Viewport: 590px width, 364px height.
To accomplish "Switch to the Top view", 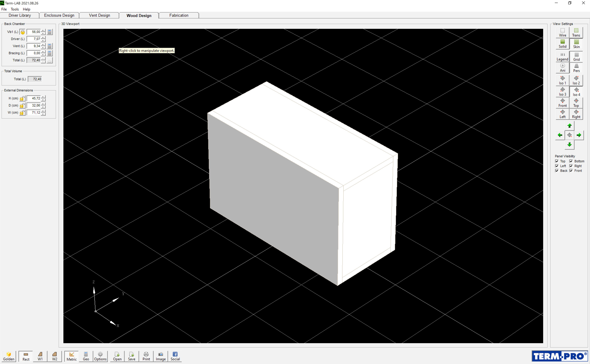I will (576, 103).
